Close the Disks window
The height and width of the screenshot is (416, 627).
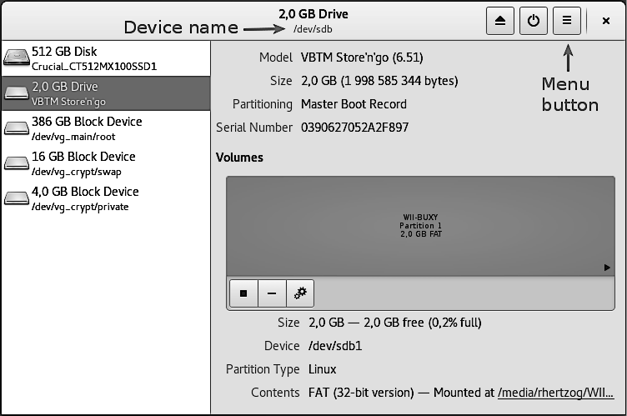click(x=606, y=20)
